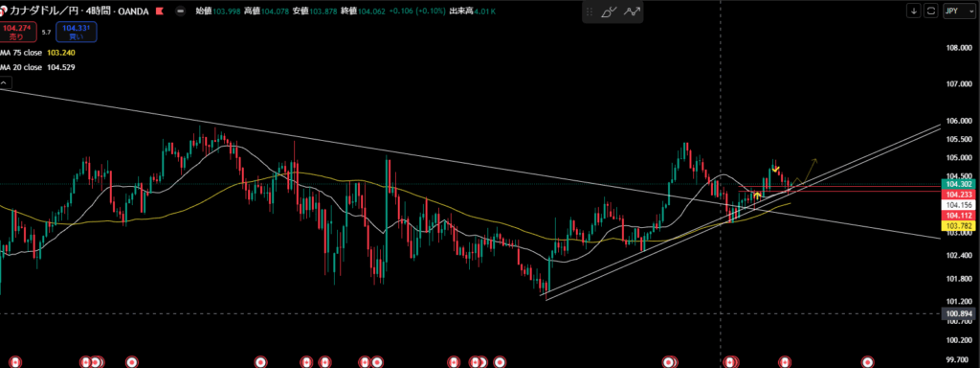
Task: Click the 終値 104.062 close value
Action: (x=363, y=11)
